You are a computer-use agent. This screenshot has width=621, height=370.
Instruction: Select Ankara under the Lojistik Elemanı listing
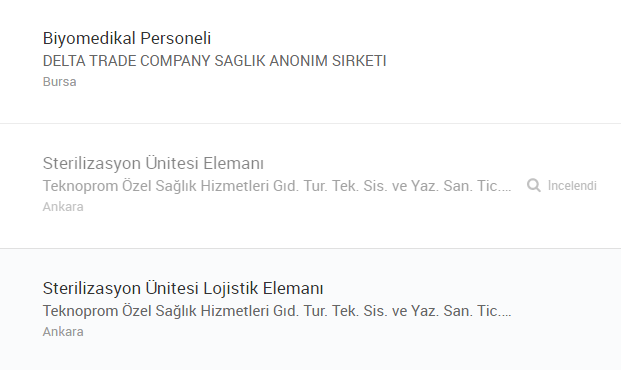63,331
